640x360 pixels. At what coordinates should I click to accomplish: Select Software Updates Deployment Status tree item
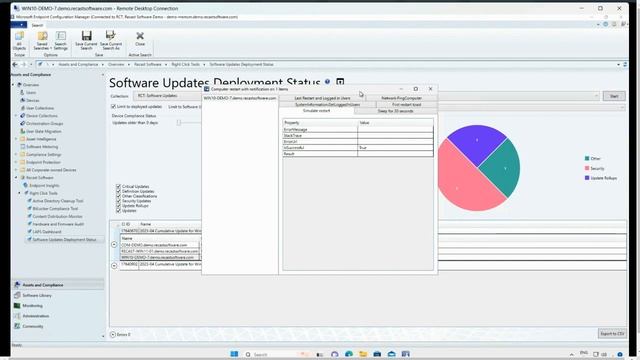coord(64,240)
